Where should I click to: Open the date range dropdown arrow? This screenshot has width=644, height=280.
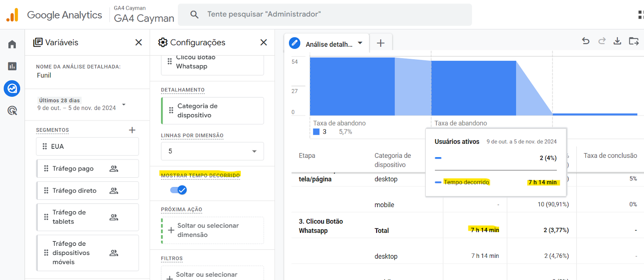pyautogui.click(x=124, y=104)
